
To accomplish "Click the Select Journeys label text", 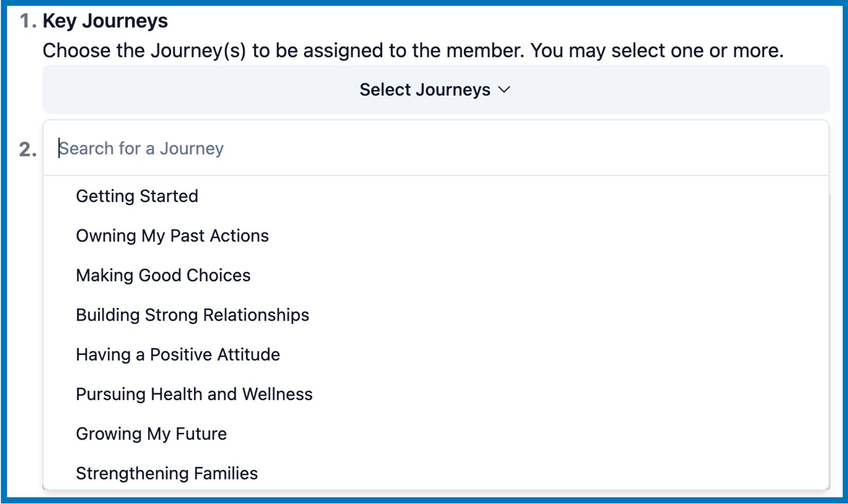I will [425, 90].
